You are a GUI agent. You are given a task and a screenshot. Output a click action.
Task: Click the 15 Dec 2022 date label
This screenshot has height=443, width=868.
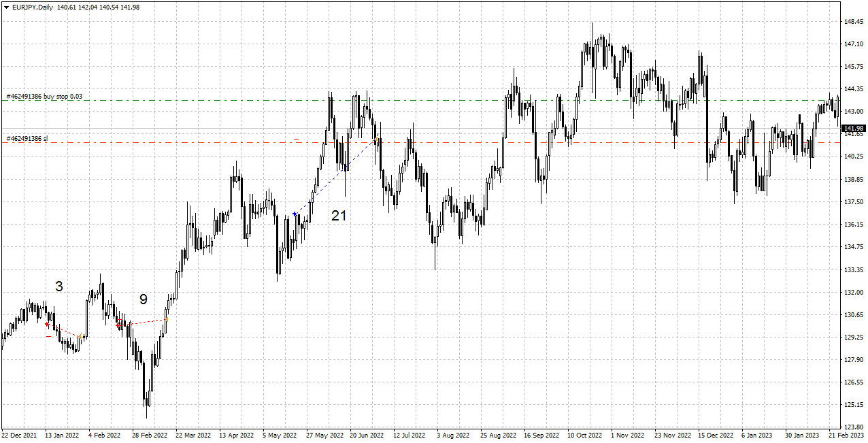point(716,435)
